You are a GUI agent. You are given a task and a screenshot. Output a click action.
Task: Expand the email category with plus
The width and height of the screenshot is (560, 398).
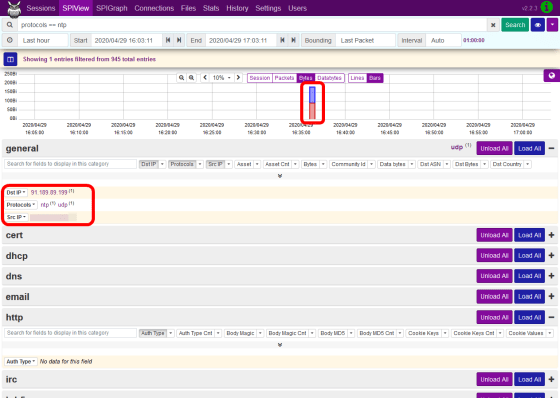[x=551, y=297]
